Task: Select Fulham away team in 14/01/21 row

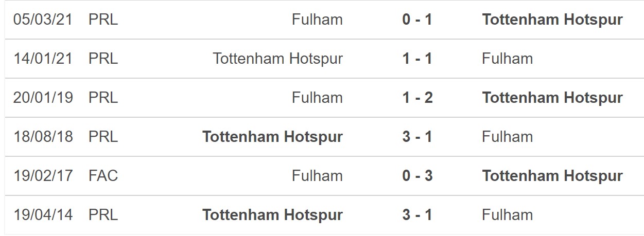Action: point(507,59)
